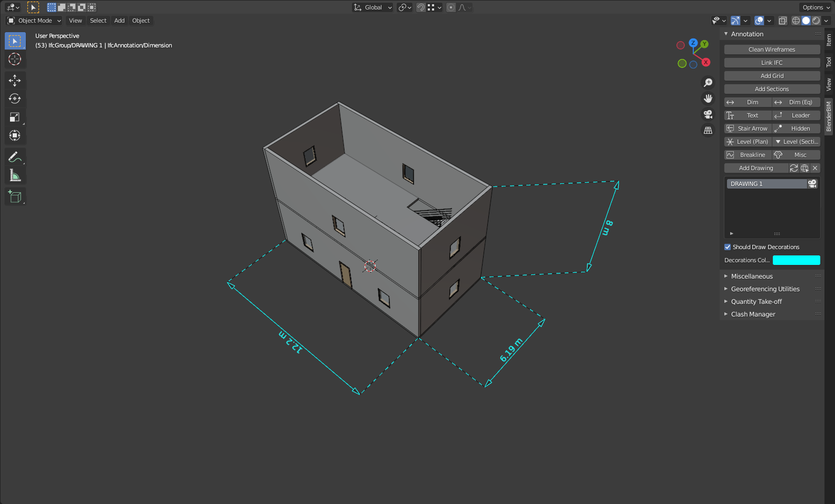The width and height of the screenshot is (835, 504).
Task: Toggle camera view in viewport
Action: coord(708,114)
